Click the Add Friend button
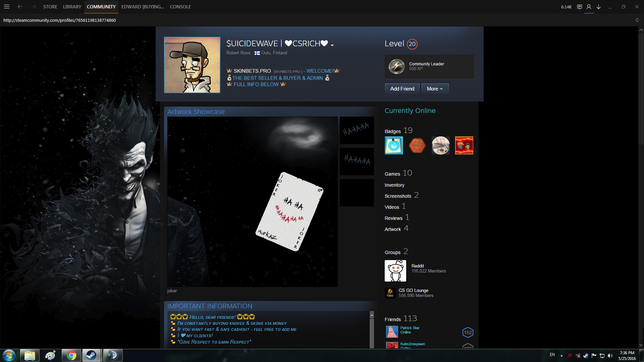The width and height of the screenshot is (644, 362). [x=402, y=89]
